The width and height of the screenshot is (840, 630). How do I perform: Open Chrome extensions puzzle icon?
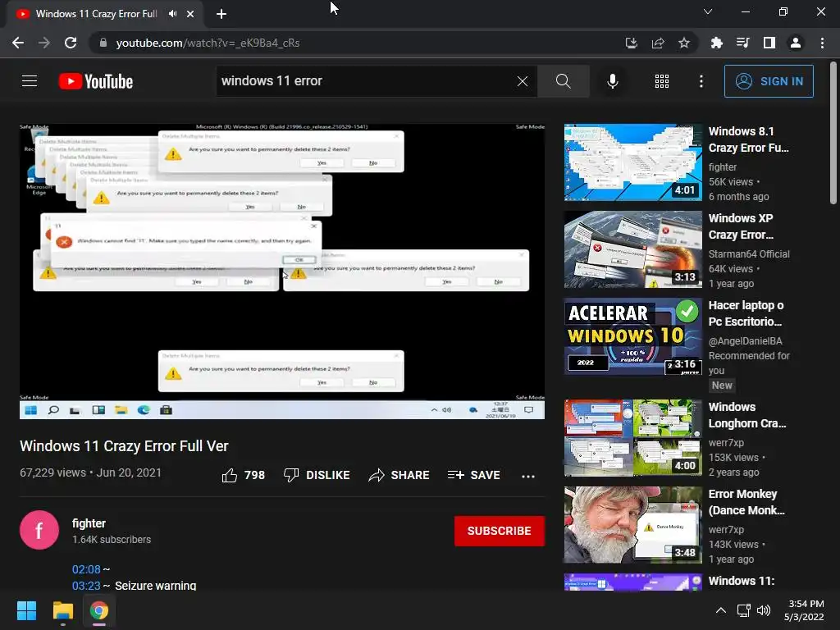pyautogui.click(x=716, y=43)
